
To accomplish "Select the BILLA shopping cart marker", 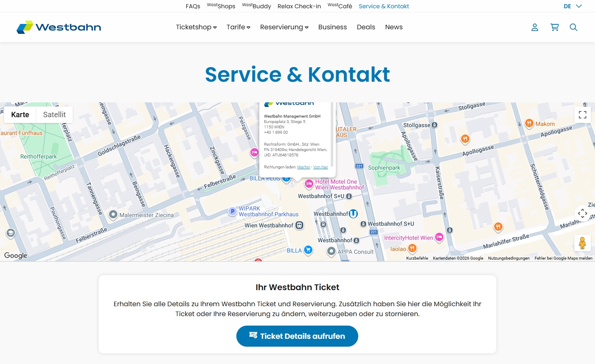I will pyautogui.click(x=308, y=250).
